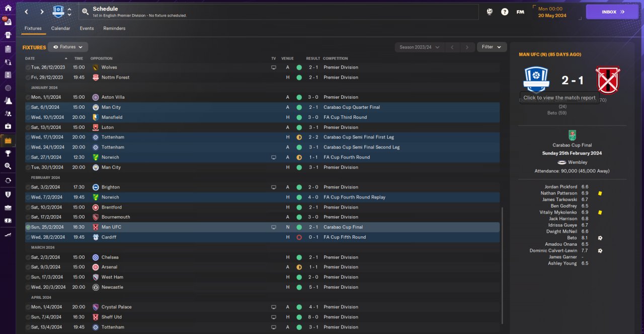
Task: Go back with the left arrow
Action: coord(27,12)
